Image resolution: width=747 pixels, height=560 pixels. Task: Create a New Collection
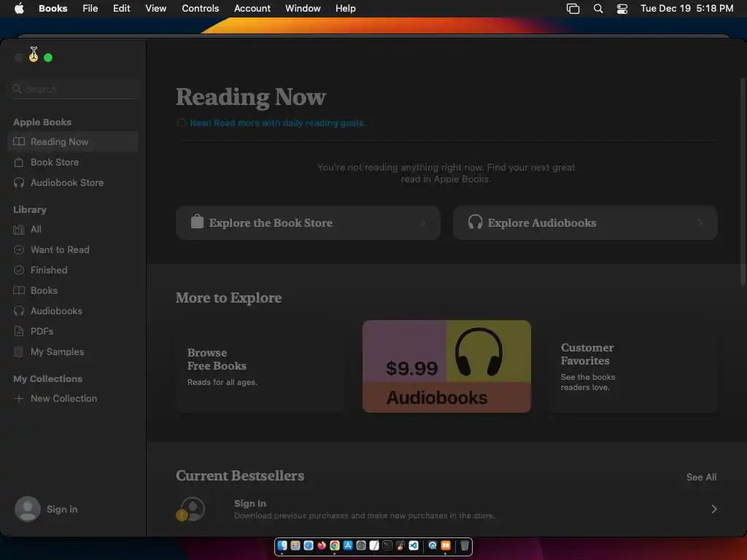pos(72,398)
